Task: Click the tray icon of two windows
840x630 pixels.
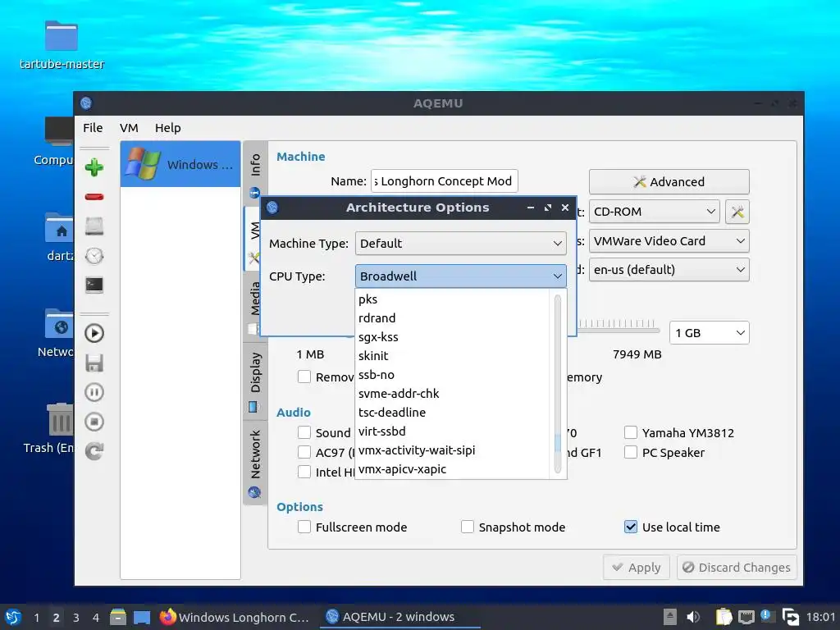Action: [x=790, y=617]
